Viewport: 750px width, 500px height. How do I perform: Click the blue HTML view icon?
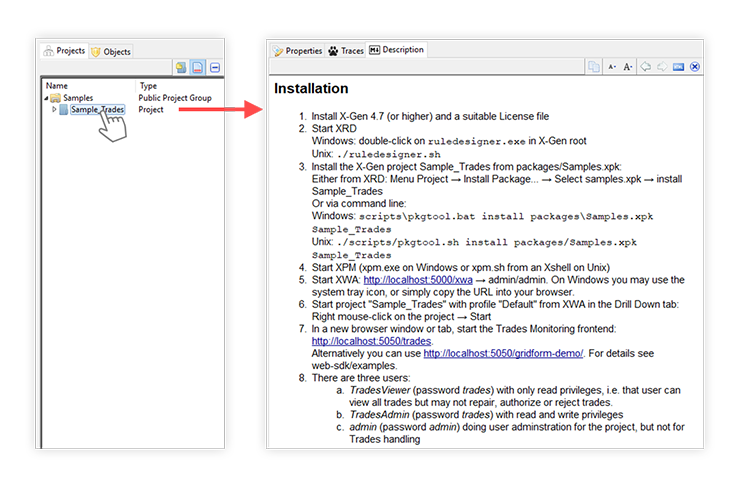point(678,67)
